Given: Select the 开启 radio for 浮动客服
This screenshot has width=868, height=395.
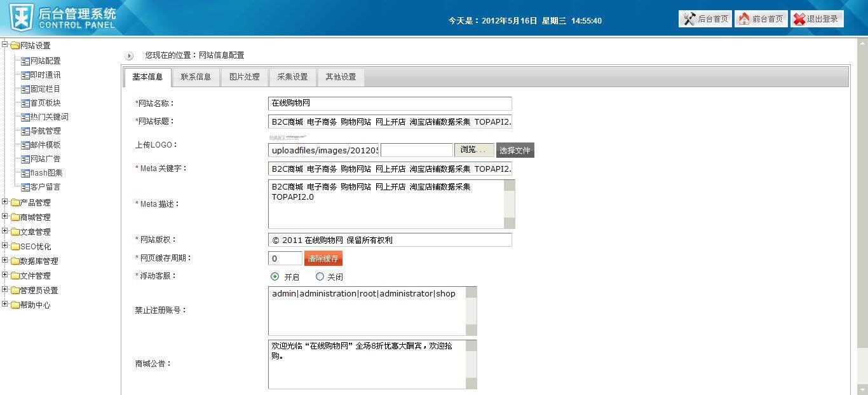Looking at the screenshot, I should click(275, 277).
